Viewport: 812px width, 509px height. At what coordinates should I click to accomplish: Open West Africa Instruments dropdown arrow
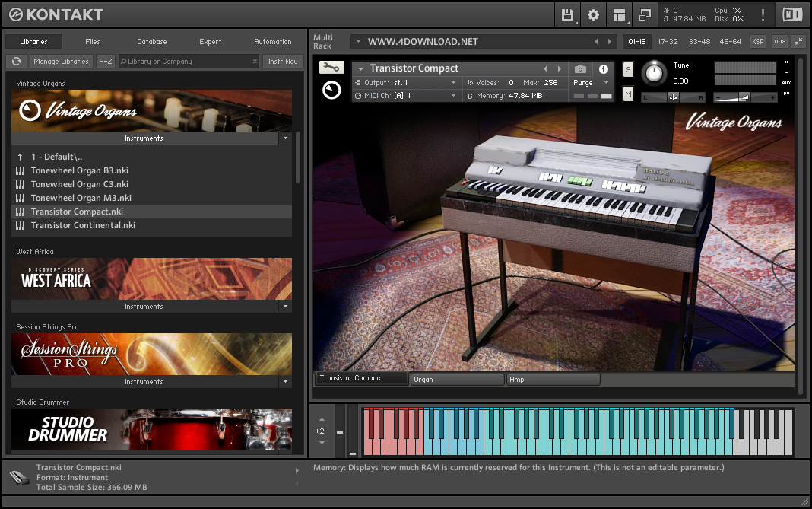pos(285,307)
